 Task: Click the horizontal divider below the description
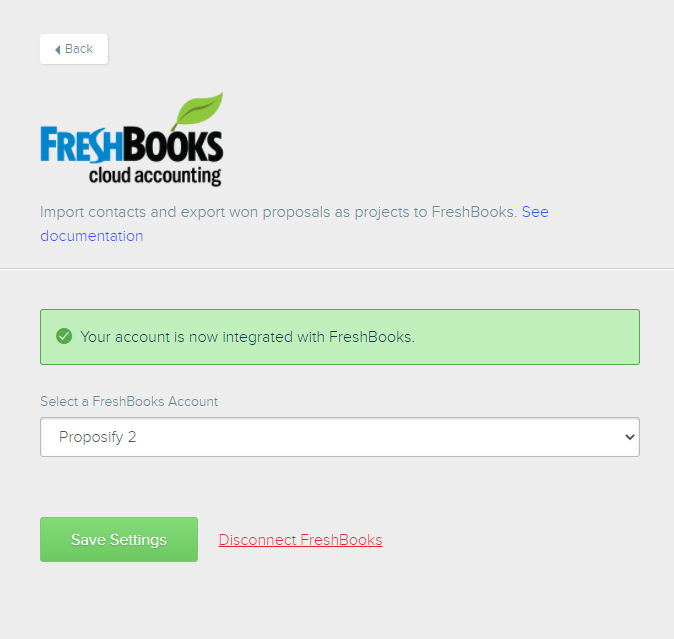coord(337,269)
